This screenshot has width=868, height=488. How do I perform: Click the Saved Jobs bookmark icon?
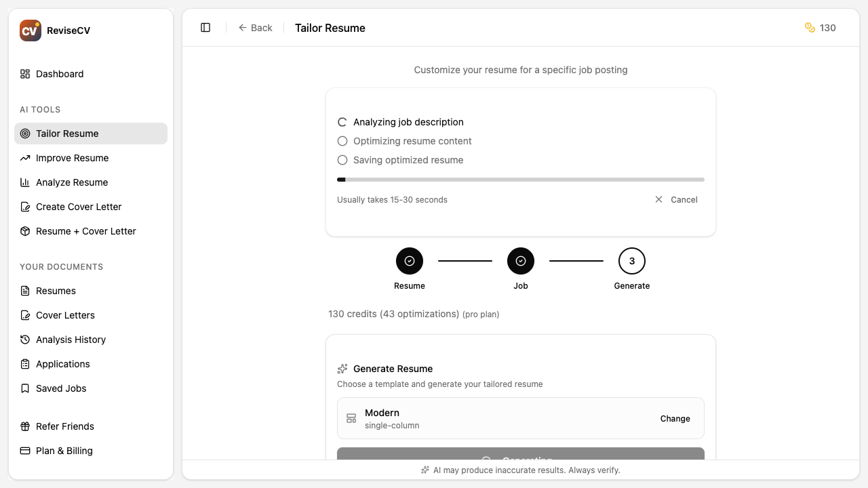(25, 388)
